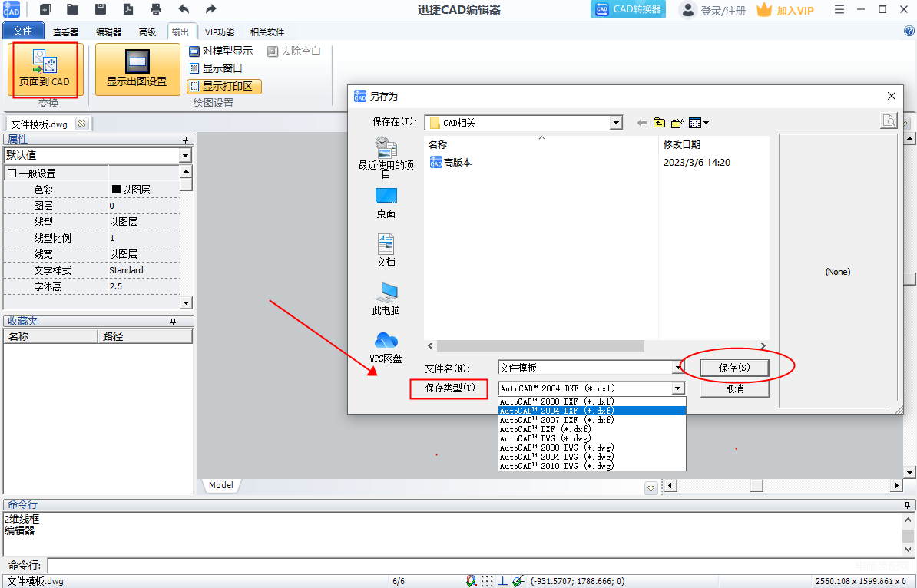The width and height of the screenshot is (917, 588).
Task: Open the hamburger menu in the title bar
Action: pos(839,9)
